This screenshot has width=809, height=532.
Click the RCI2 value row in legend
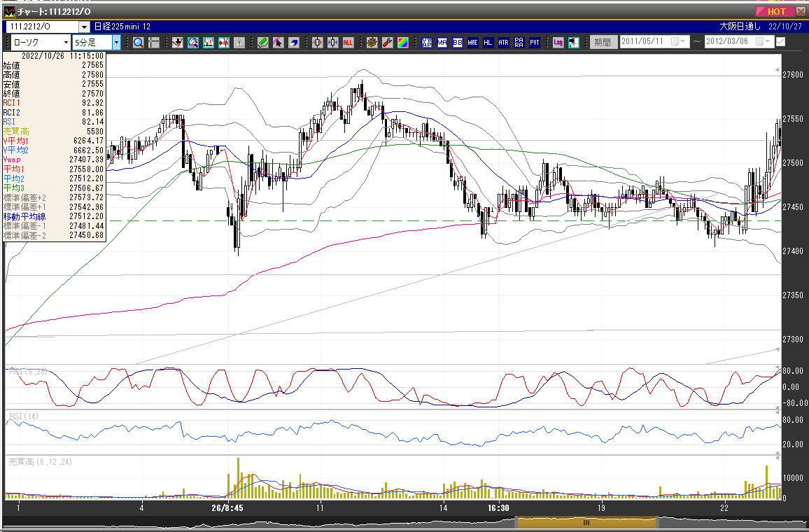click(x=54, y=113)
